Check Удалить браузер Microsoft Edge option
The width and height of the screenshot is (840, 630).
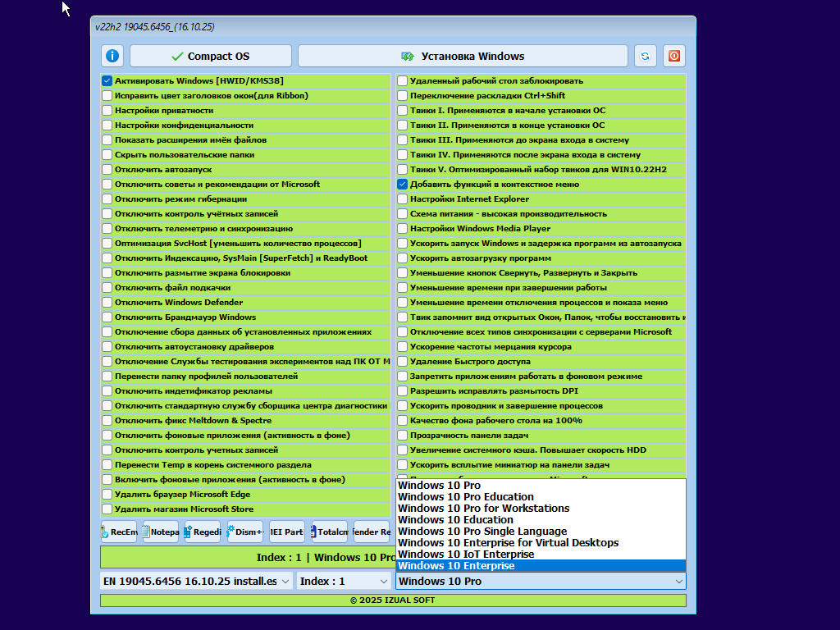point(107,495)
